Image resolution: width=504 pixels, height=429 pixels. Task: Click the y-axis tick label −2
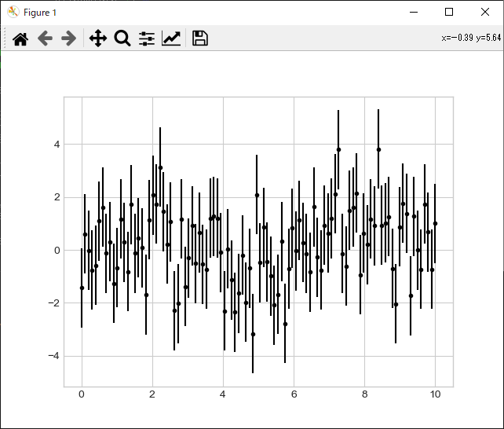point(54,303)
